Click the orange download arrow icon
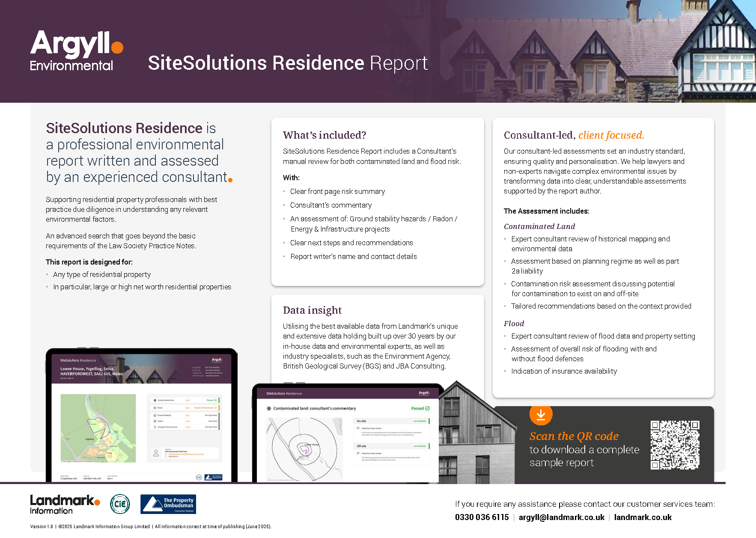This screenshot has width=756, height=538. (541, 414)
